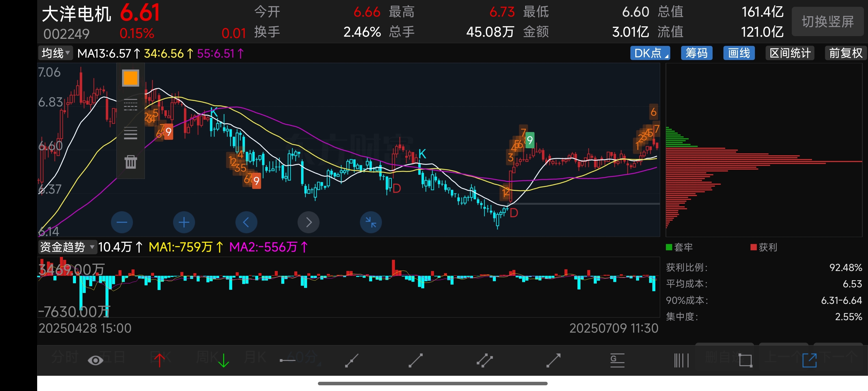Tap the MA2:-556万 indicator value

point(268,247)
